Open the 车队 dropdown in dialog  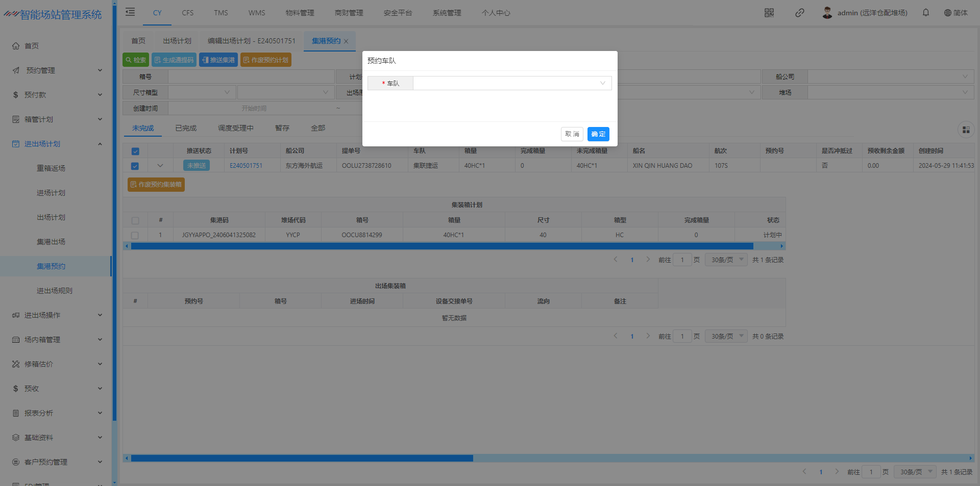point(512,83)
